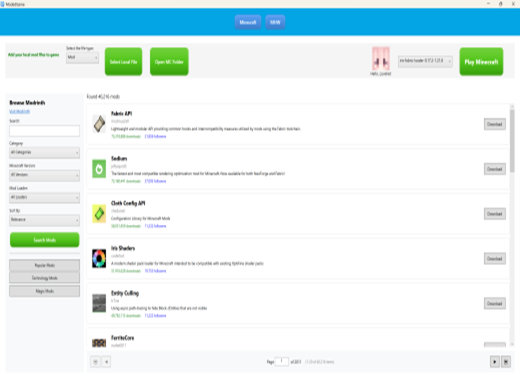
Task: Click the Iris Shaders mod icon
Action: (99, 258)
